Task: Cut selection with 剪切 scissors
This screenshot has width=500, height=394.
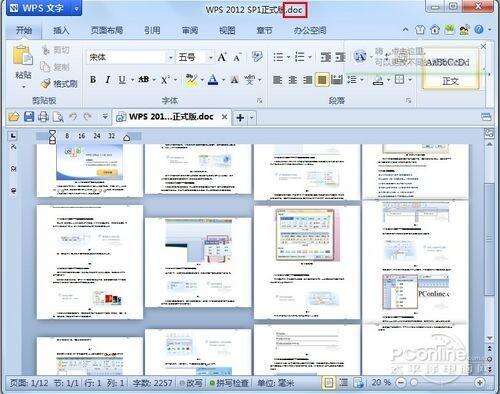Action: (x=55, y=50)
